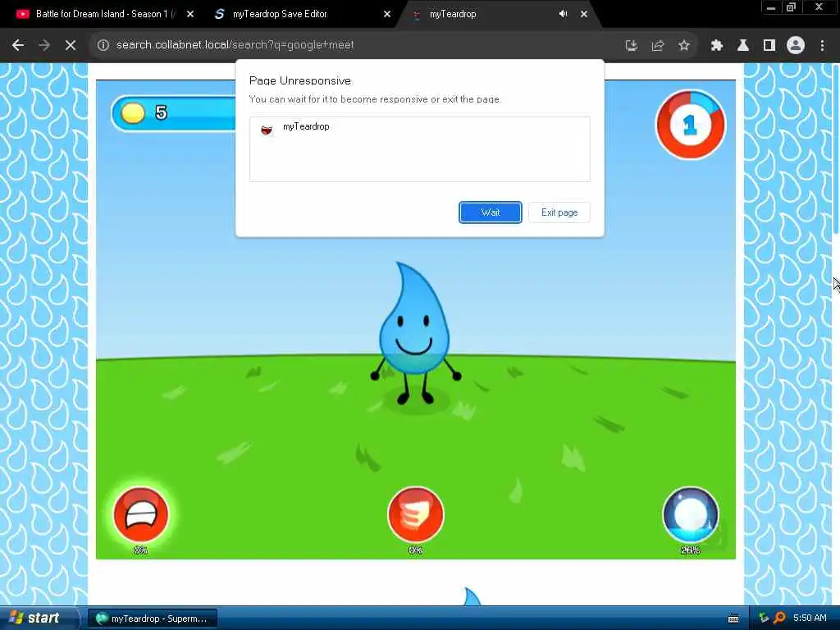Select the myTeardrop entry in the unresponsive list
This screenshot has height=630, width=840.
(419, 127)
